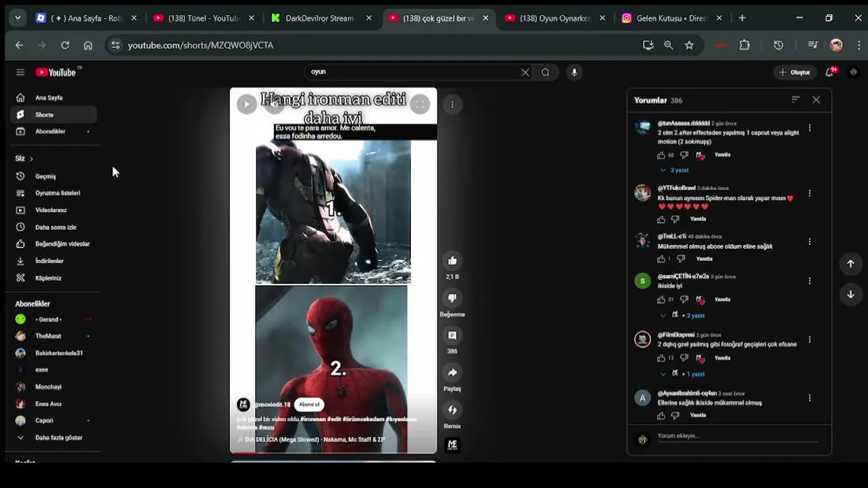This screenshot has height=488, width=868.
Task: Dislike the Short (Beğenme)
Action: (x=452, y=298)
